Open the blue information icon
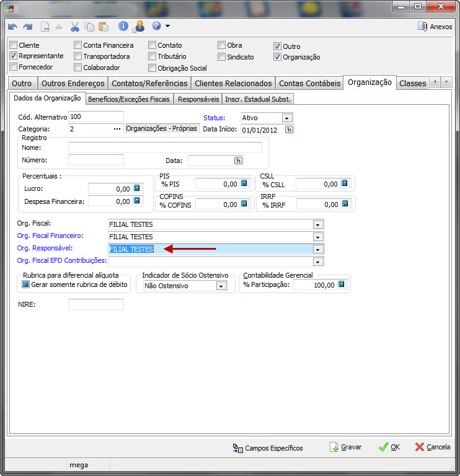Image resolution: width=460 pixels, height=476 pixels. 123,26
